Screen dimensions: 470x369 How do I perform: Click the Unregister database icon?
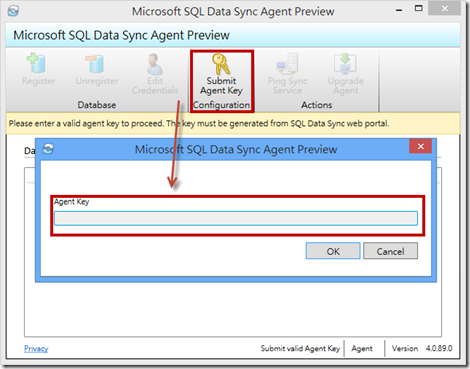click(x=96, y=63)
